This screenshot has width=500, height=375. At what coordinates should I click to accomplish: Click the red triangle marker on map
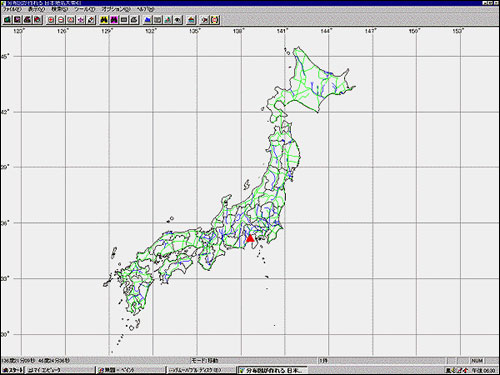click(x=250, y=238)
